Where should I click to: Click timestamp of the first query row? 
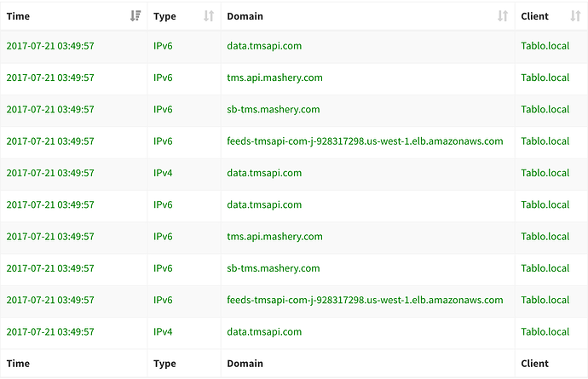[50, 46]
